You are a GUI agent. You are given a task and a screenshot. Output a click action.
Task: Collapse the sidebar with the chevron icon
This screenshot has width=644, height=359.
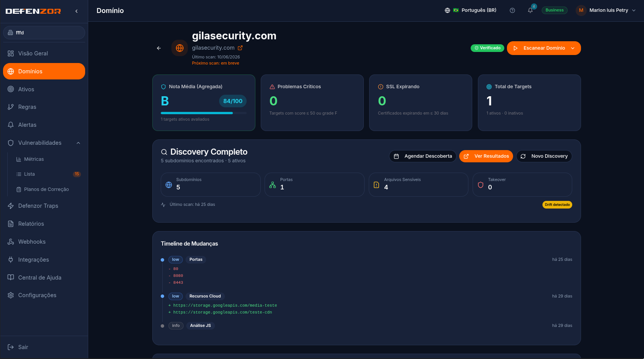(x=77, y=11)
